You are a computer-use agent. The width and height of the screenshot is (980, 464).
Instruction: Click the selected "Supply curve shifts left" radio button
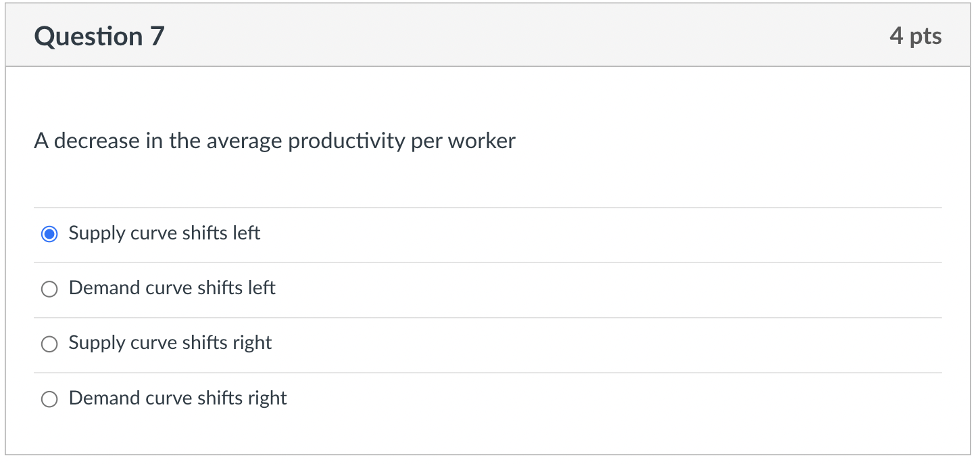[x=49, y=233]
